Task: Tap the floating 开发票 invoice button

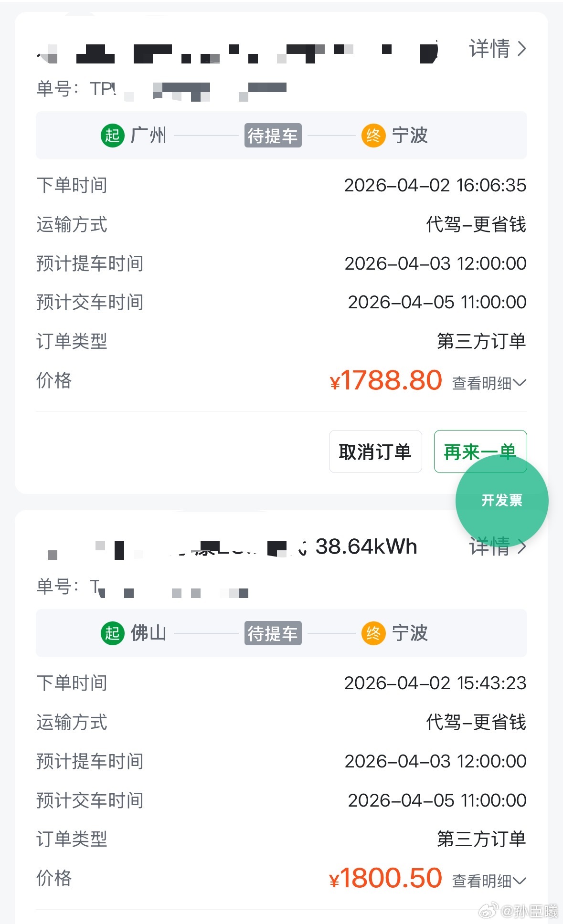Action: pos(501,500)
